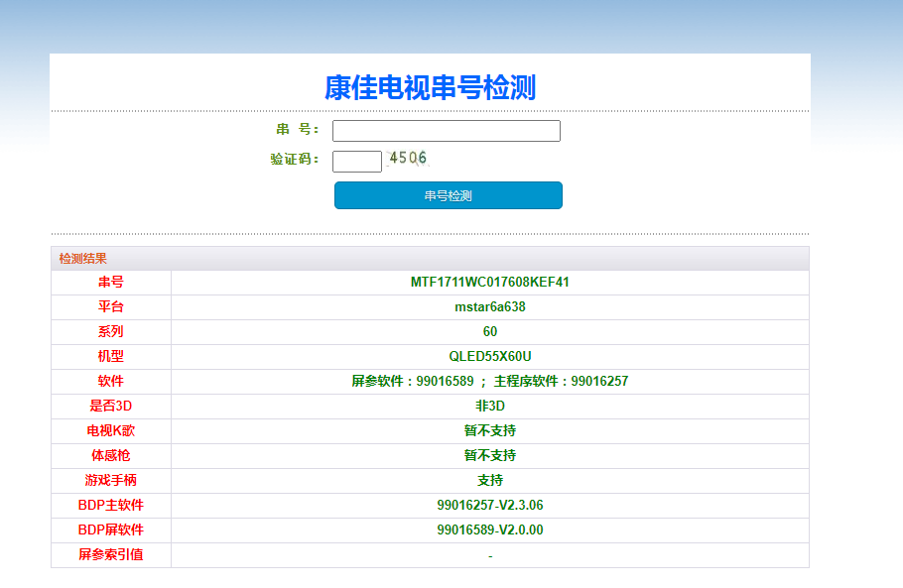The width and height of the screenshot is (903, 588).
Task: Focus the 验证码 verification code field
Action: tap(357, 161)
